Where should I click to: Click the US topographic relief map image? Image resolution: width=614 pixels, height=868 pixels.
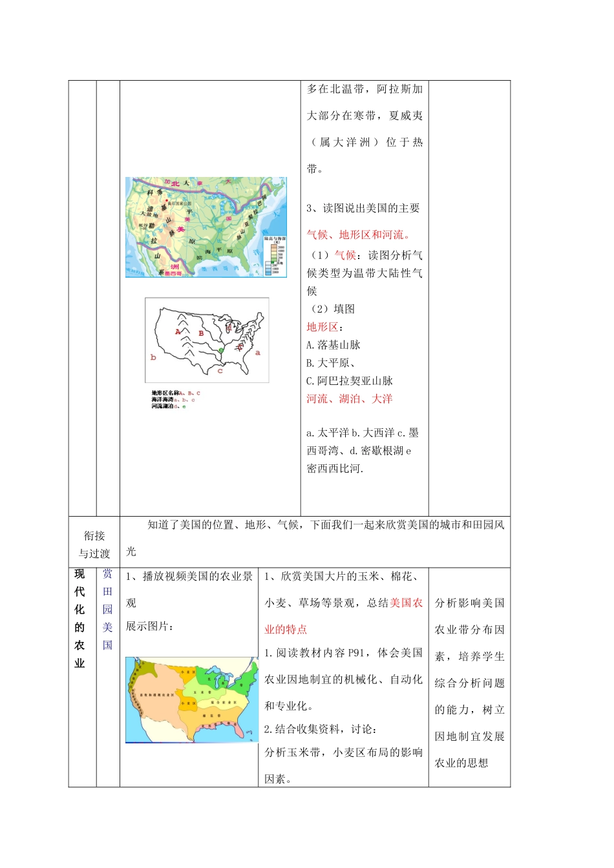pos(206,227)
